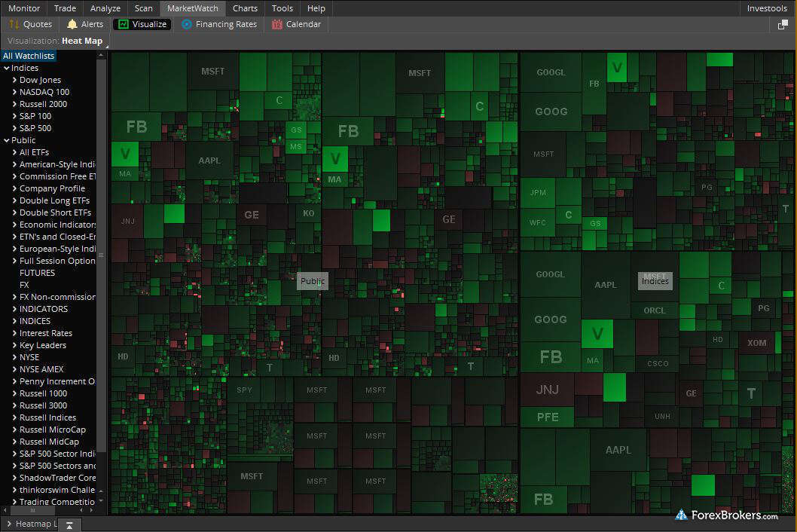Select All Watchlists in the tree
This screenshot has height=532, width=797.
pyautogui.click(x=29, y=56)
